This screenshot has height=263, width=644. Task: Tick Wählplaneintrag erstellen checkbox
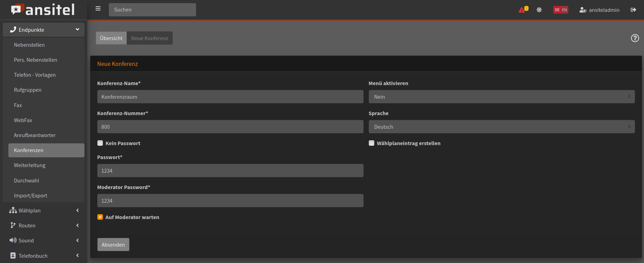coord(372,143)
